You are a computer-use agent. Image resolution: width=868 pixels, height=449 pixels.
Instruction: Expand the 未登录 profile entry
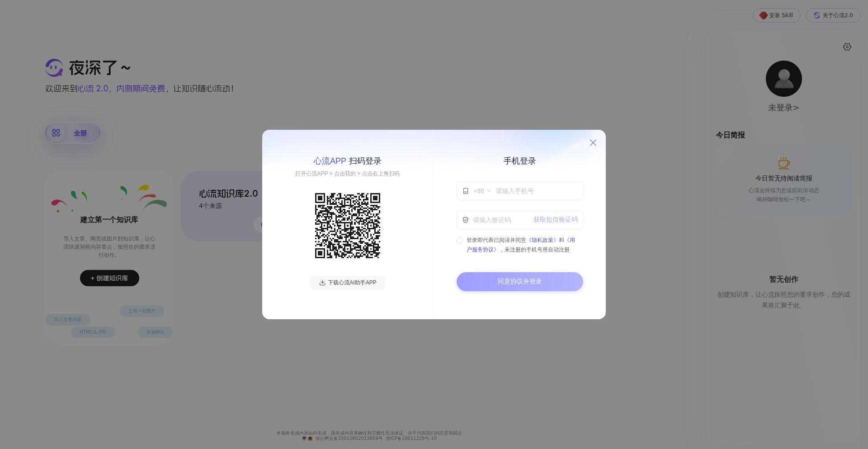coord(783,108)
